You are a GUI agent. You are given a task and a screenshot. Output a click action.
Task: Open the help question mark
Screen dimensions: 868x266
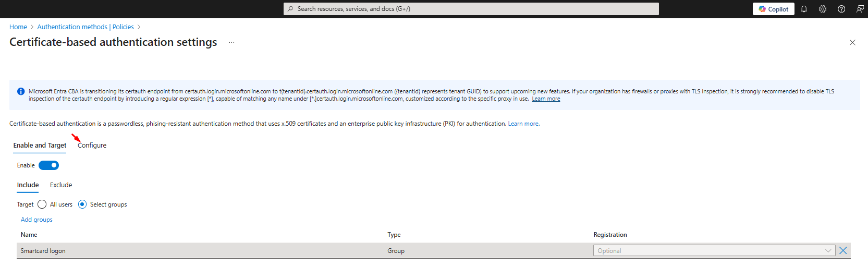(x=841, y=9)
